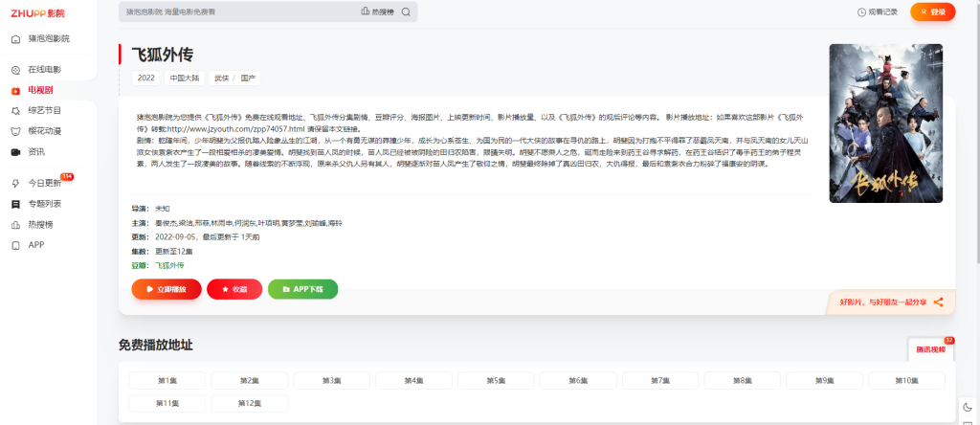Click the 更新至12集 text
The height and width of the screenshot is (425, 980).
point(174,251)
